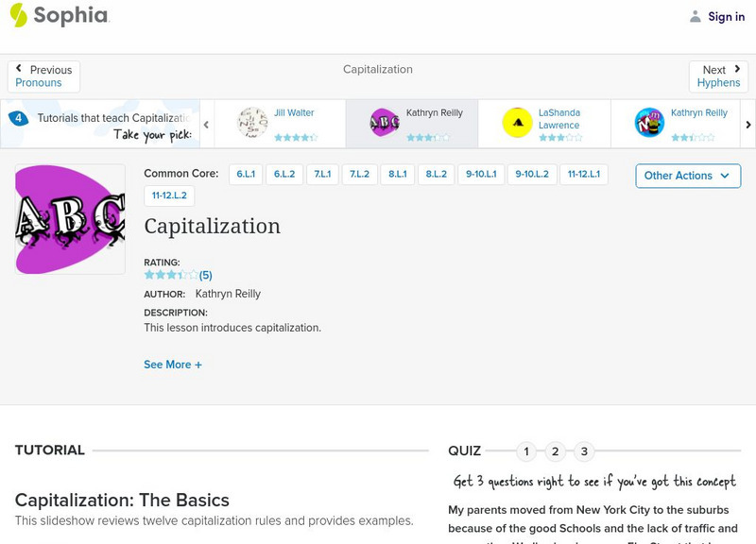Click the number 4 tutorials badge
Image resolution: width=756 pixels, height=544 pixels.
point(18,118)
